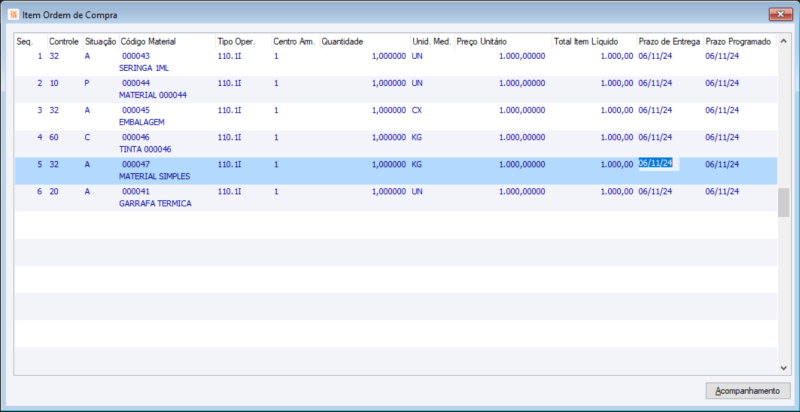The height and width of the screenshot is (412, 800).
Task: Click unit KG in TINTA 000046 row
Action: click(x=417, y=137)
